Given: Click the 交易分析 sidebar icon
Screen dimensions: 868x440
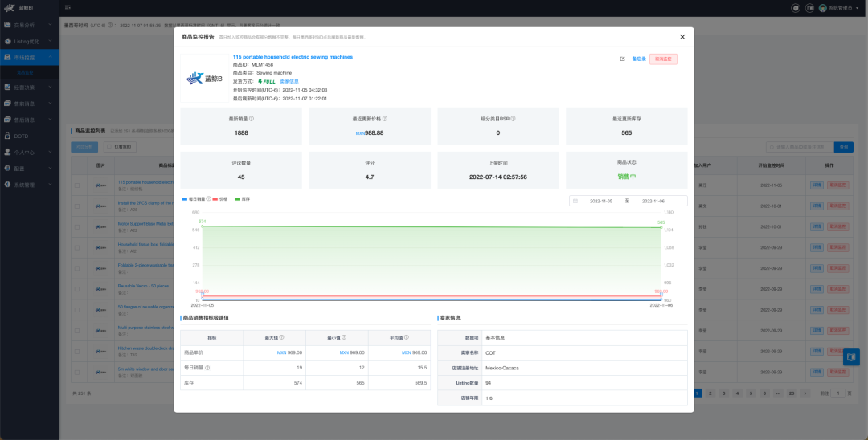Looking at the screenshot, I should (8, 25).
